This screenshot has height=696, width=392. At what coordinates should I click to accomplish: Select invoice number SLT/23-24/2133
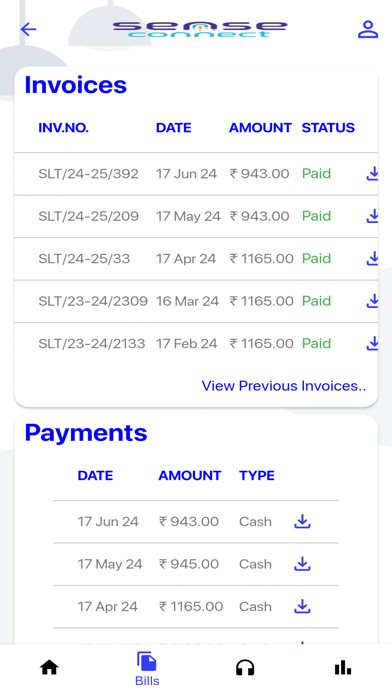(x=91, y=344)
